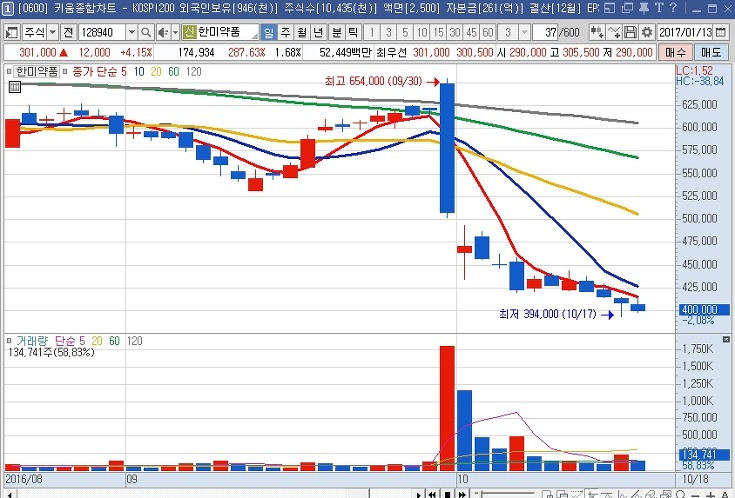Open help with the question mark icon
The width and height of the screenshot is (735, 498).
673,8
